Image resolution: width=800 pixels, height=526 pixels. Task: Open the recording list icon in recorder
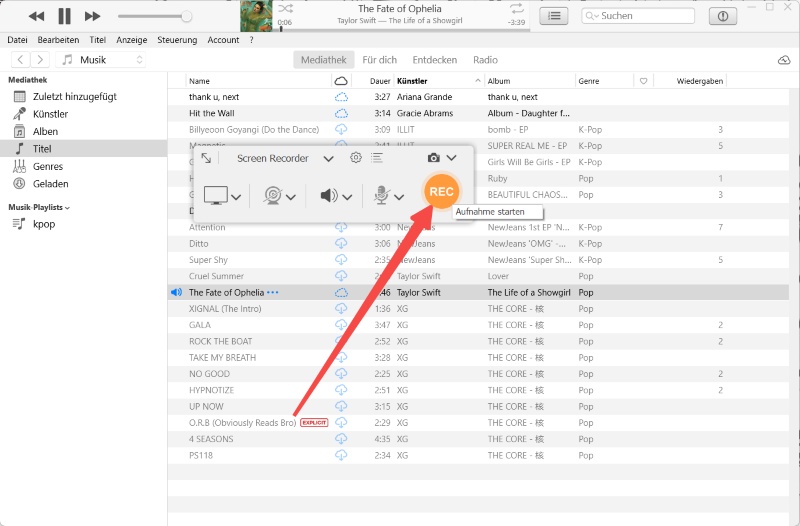(x=377, y=158)
